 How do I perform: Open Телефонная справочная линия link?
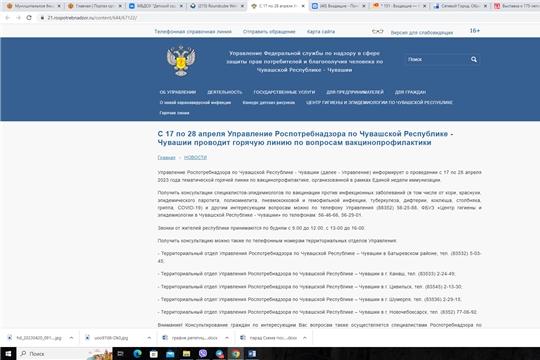click(x=193, y=32)
